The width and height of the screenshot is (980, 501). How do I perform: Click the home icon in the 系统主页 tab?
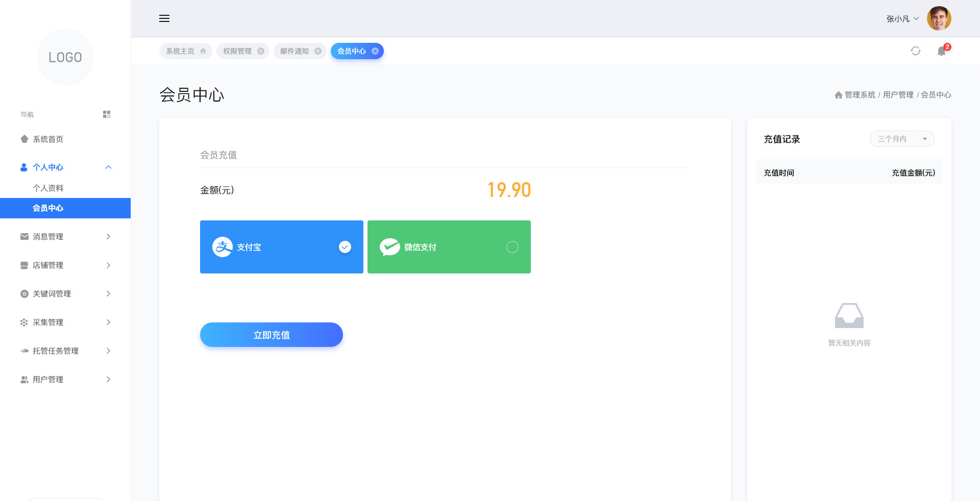tap(203, 51)
